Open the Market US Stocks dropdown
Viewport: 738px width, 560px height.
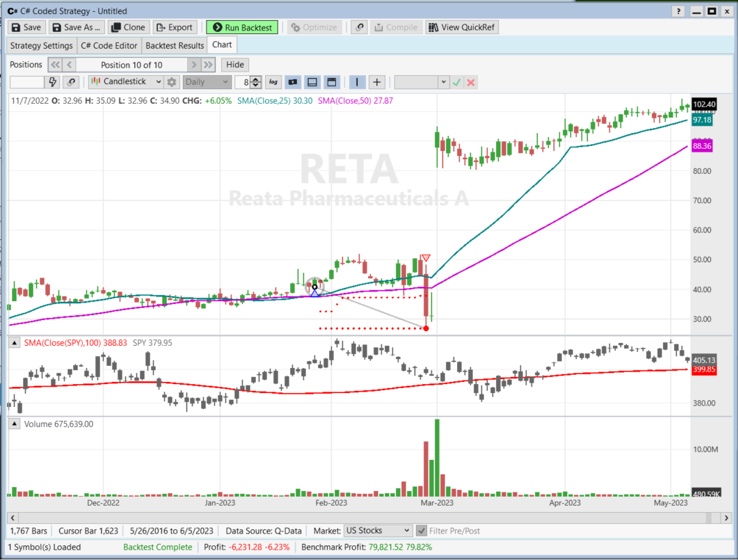click(x=378, y=531)
